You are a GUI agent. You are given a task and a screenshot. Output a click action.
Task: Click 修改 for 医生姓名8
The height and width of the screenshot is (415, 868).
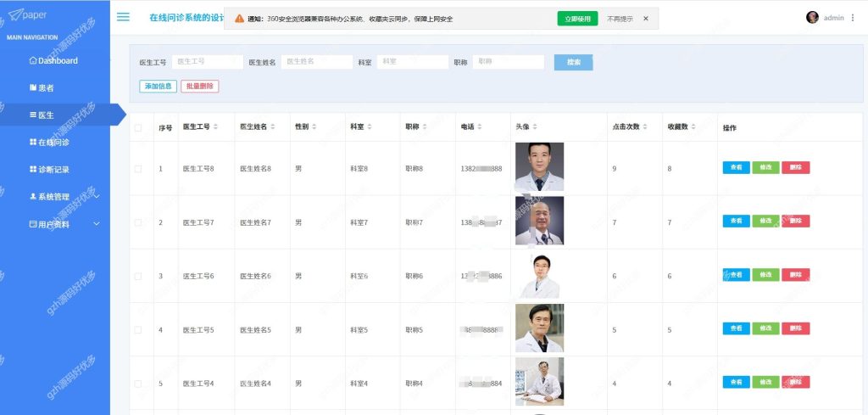click(x=765, y=167)
